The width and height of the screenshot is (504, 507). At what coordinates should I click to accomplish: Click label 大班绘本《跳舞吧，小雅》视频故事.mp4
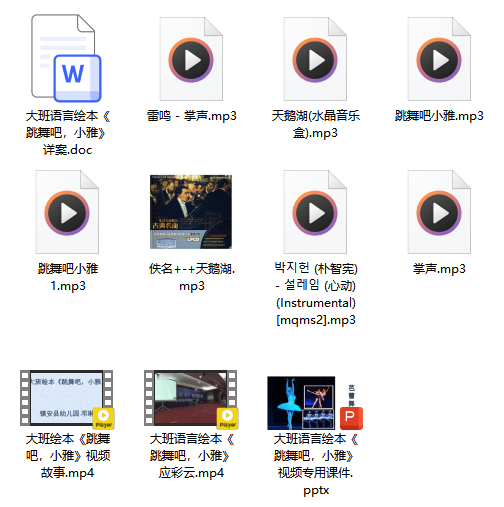click(68, 456)
